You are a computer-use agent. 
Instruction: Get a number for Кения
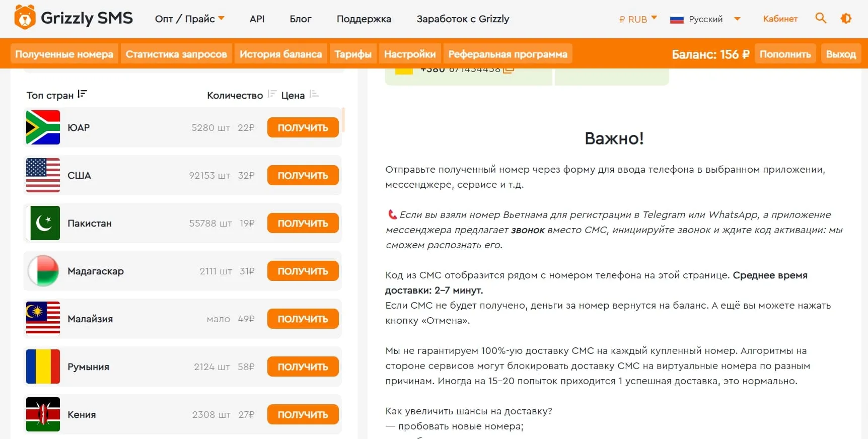click(x=303, y=414)
